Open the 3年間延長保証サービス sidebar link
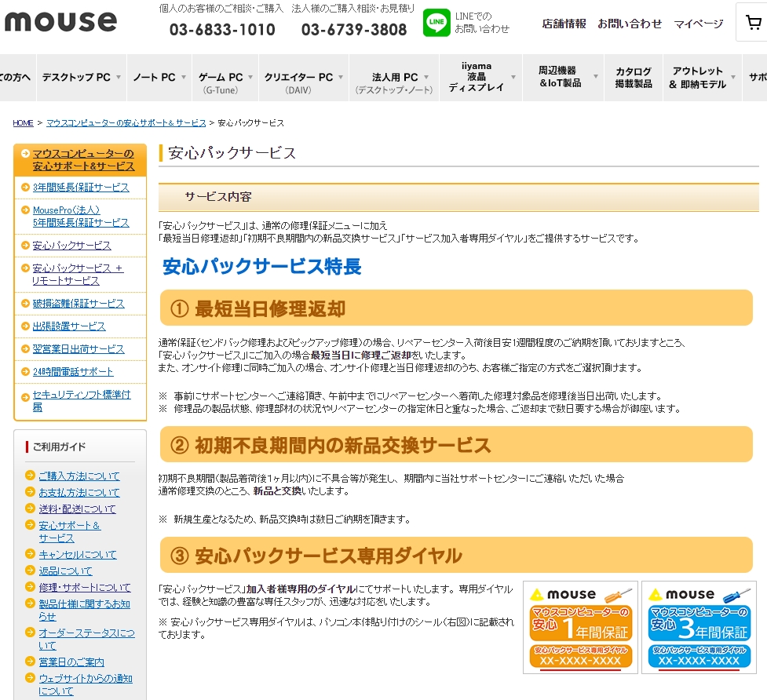767x700 pixels. (x=81, y=188)
